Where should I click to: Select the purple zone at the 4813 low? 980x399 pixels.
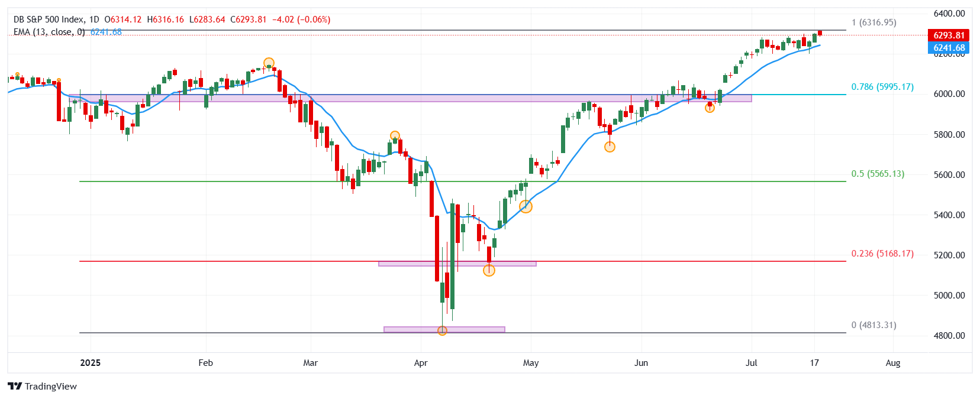tap(444, 329)
